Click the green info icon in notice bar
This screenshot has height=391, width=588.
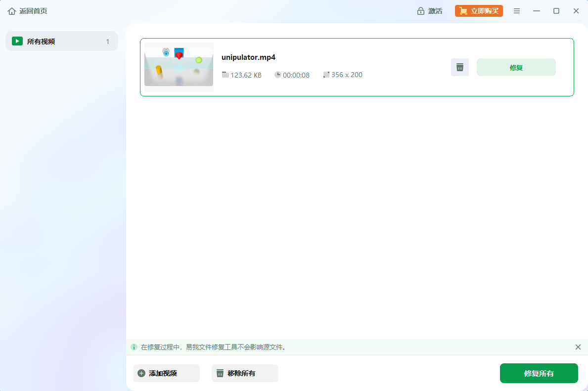(x=134, y=347)
